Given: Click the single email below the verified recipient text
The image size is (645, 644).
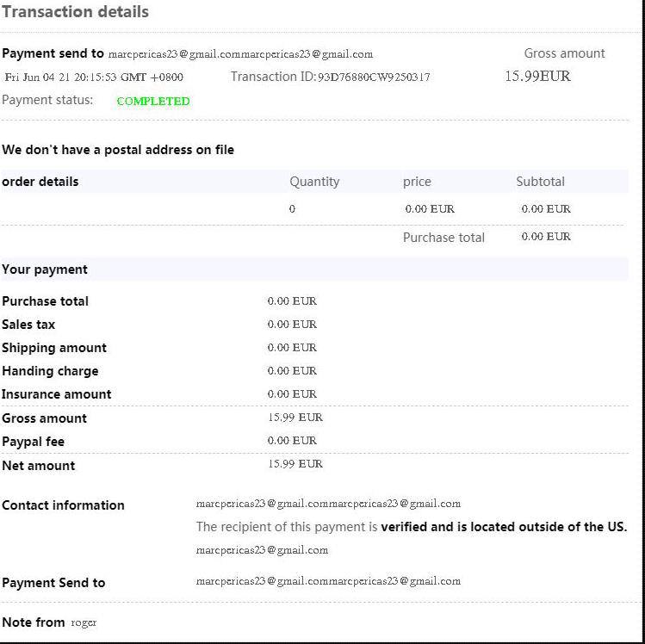Looking at the screenshot, I should click(x=262, y=550).
